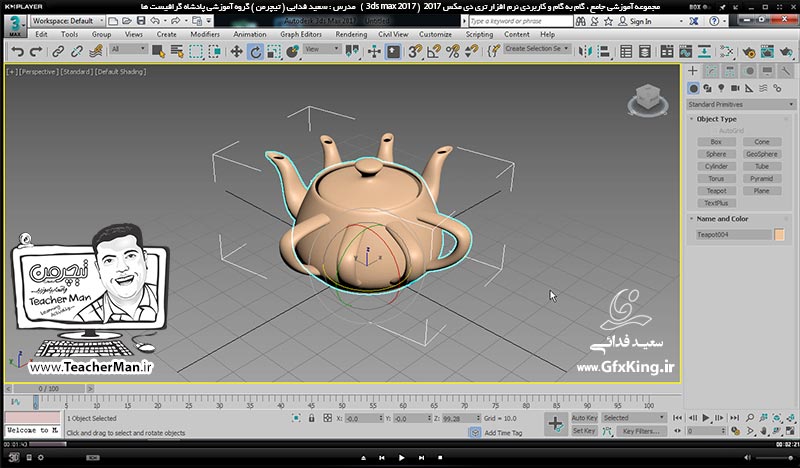Click the KMPlayer play button
This screenshot has height=468, width=800.
coord(402,458)
